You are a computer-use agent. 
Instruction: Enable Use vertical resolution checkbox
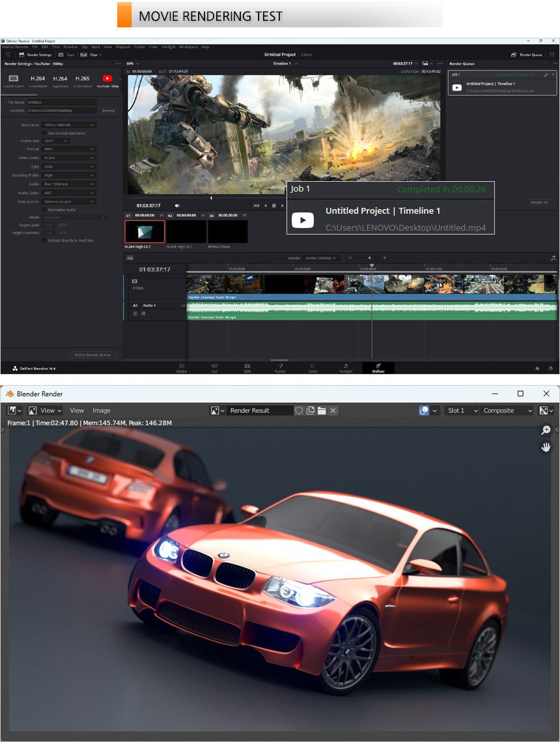pos(44,133)
